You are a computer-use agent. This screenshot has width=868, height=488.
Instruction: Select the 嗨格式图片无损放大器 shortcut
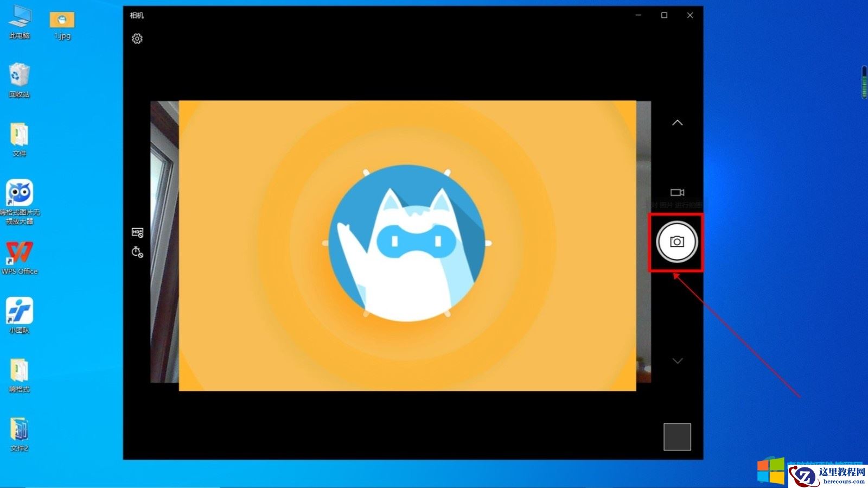(20, 202)
